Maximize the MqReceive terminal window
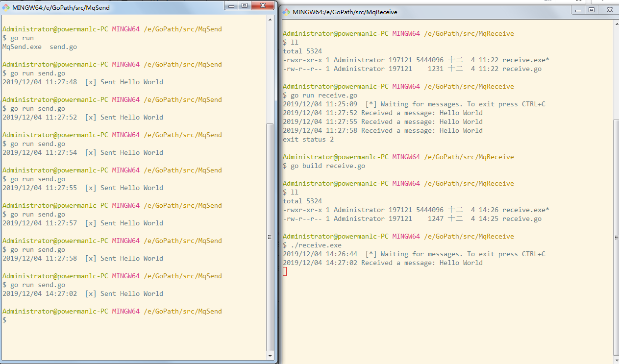Image resolution: width=619 pixels, height=364 pixels. [592, 10]
